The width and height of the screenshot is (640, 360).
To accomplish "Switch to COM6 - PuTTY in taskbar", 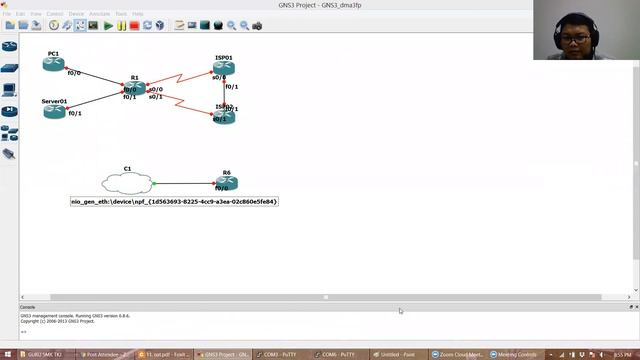I will [339, 354].
